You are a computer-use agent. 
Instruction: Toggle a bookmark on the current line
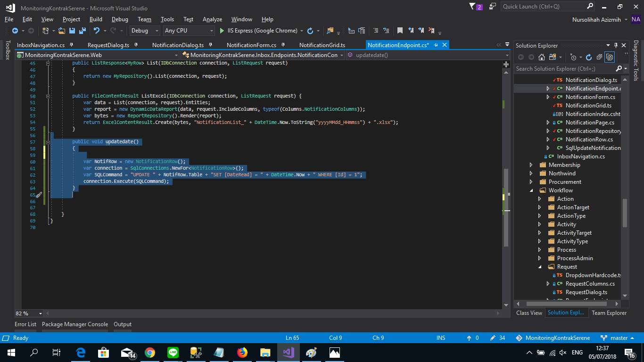pyautogui.click(x=400, y=31)
